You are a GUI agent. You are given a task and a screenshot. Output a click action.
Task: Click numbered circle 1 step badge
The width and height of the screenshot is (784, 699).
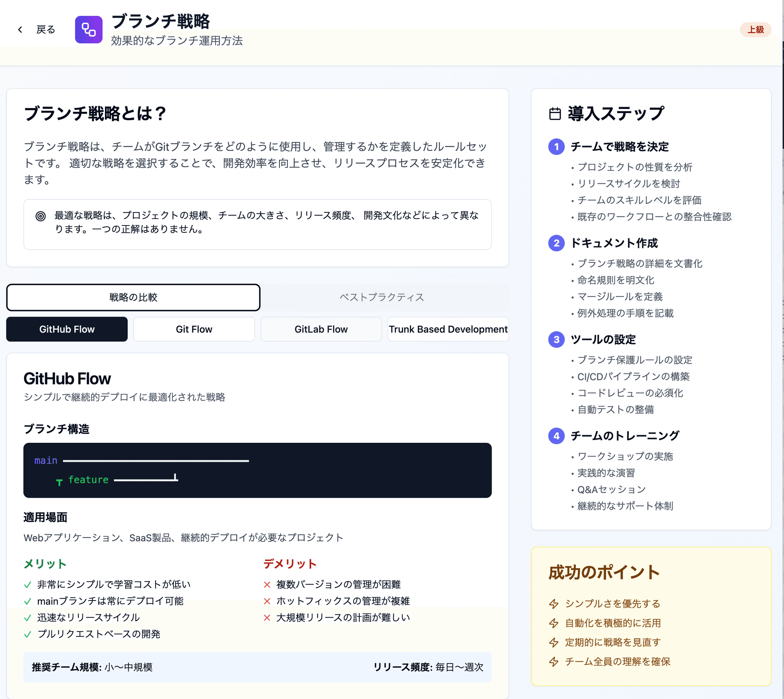point(556,147)
